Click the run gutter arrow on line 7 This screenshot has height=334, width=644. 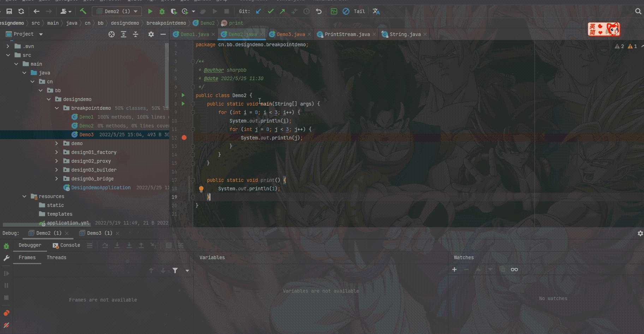coord(183,95)
